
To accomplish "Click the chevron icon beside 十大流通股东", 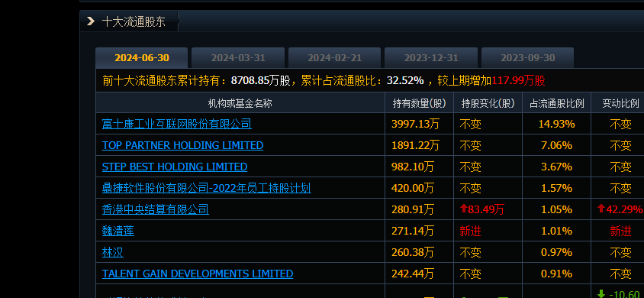I will (x=91, y=21).
